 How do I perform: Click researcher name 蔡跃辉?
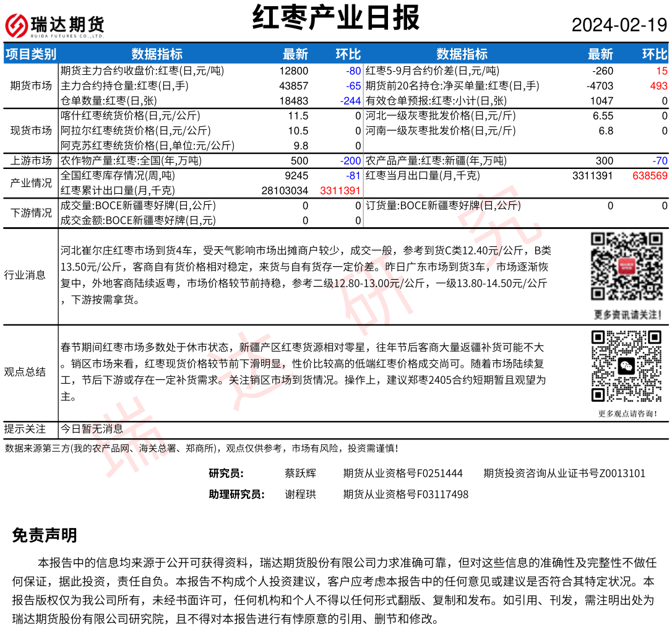300,473
